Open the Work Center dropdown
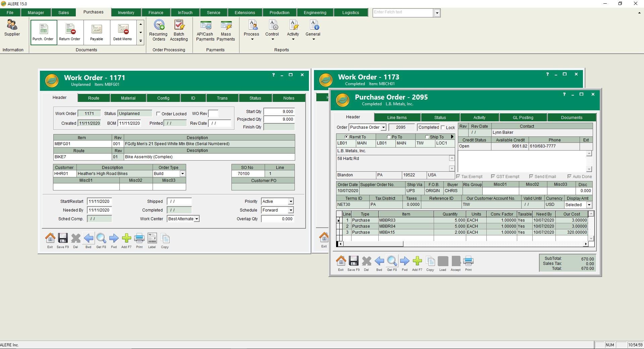This screenshot has width=644, height=349. [197, 219]
